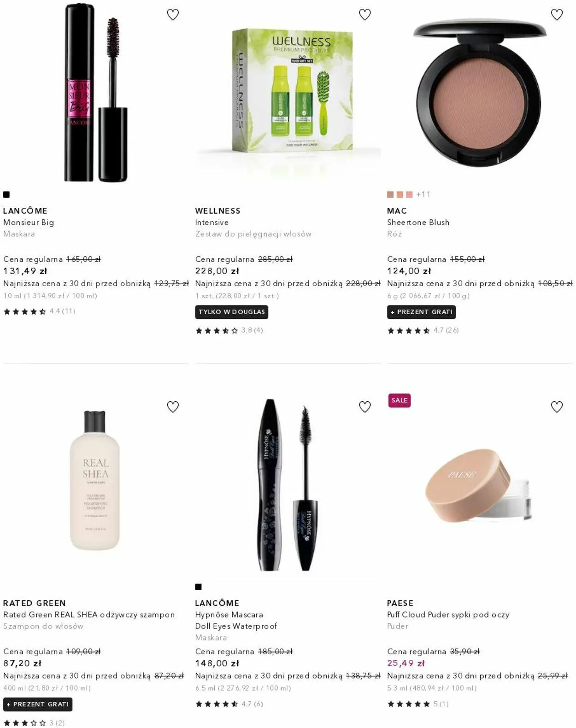Open Sheertone Blush product title link

[418, 222]
